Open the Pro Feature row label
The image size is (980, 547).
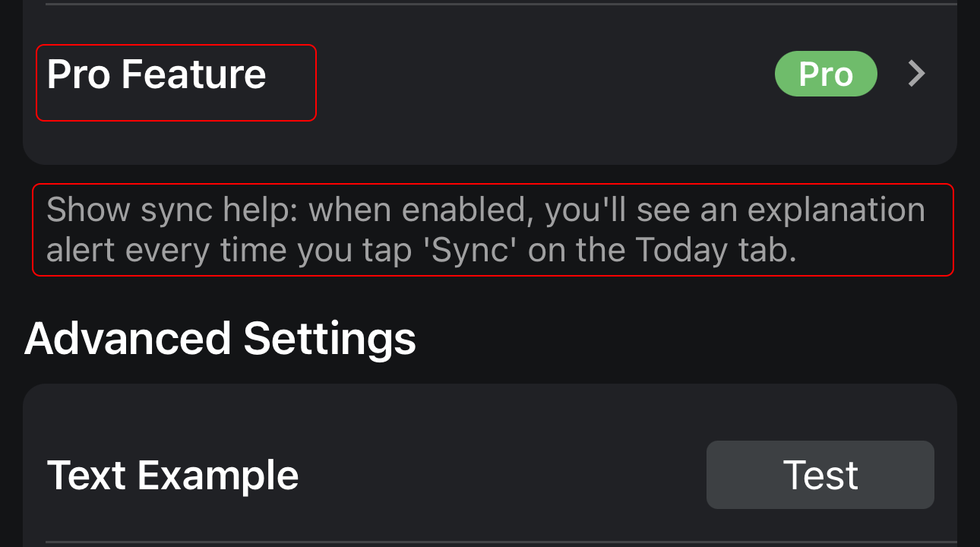click(x=156, y=74)
